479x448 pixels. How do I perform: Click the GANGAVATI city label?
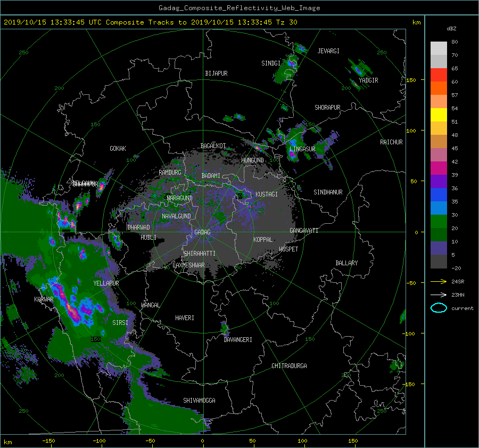(304, 231)
